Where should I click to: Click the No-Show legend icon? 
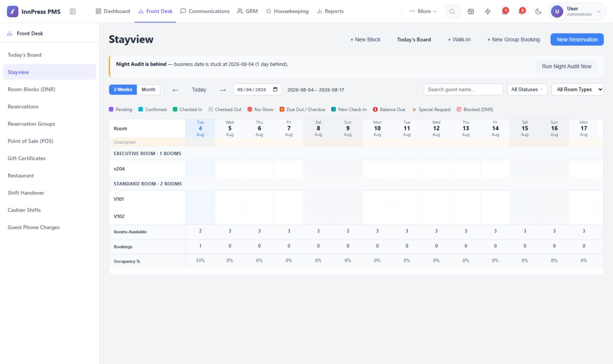click(x=250, y=110)
